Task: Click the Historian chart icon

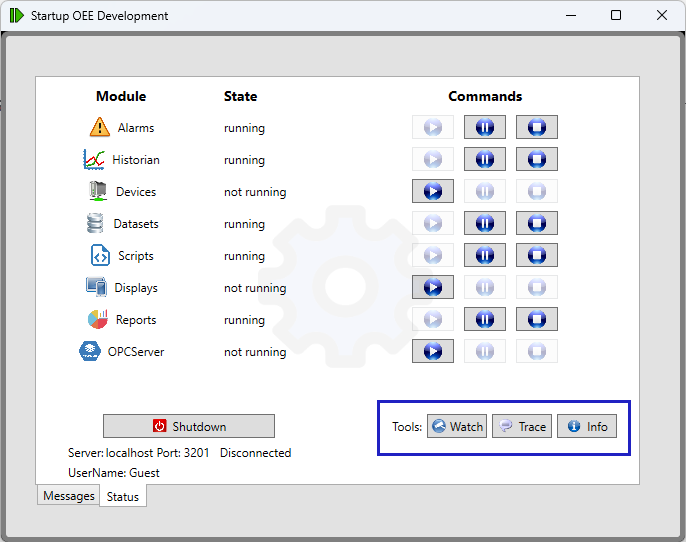Action: pos(94,159)
